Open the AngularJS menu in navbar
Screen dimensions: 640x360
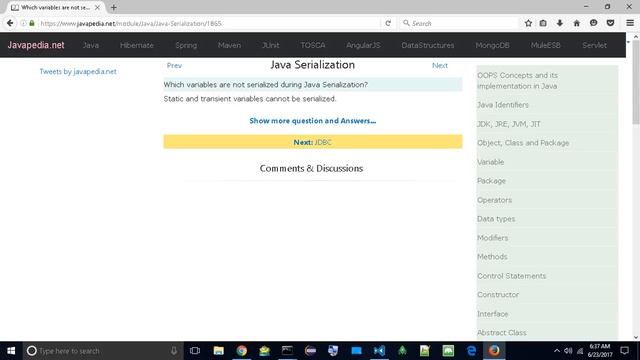point(363,45)
